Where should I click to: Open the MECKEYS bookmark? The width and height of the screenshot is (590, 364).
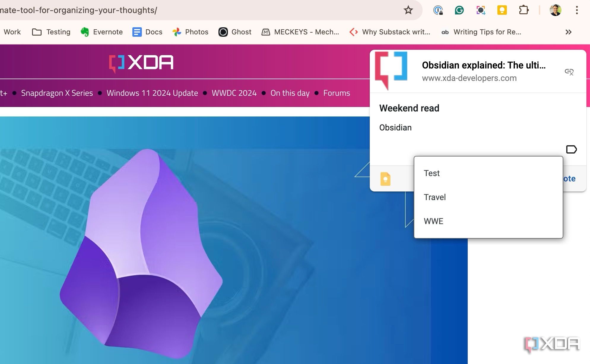pyautogui.click(x=300, y=32)
